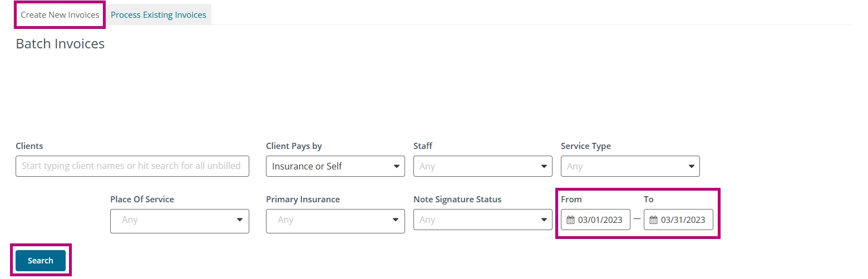
Task: Open the Service Type dropdown
Action: click(x=630, y=166)
